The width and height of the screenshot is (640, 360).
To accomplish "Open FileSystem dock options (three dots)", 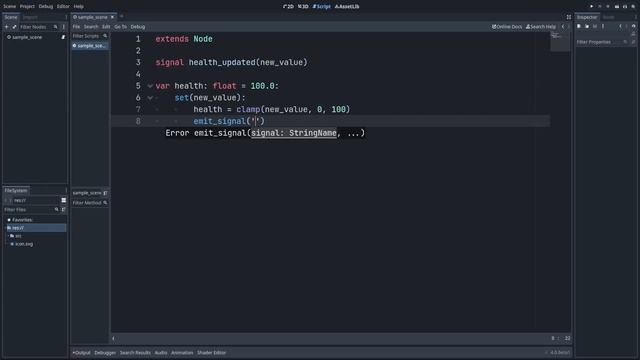I will click(x=66, y=191).
